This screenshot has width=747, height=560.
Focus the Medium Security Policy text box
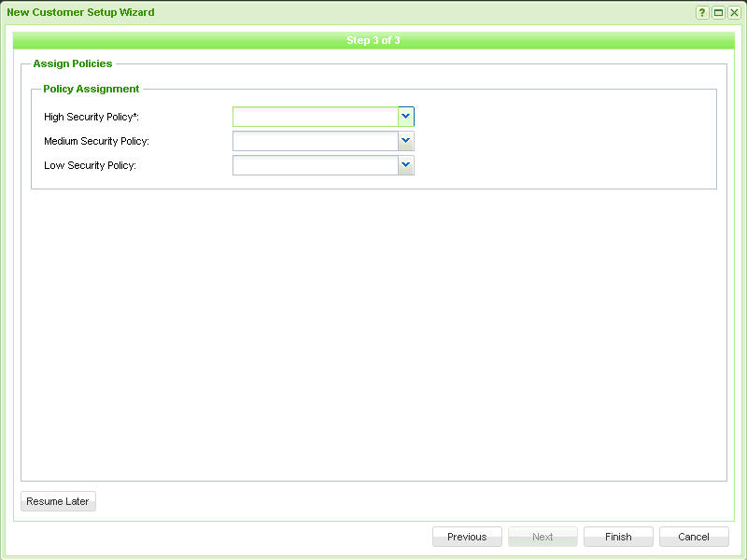coord(315,141)
